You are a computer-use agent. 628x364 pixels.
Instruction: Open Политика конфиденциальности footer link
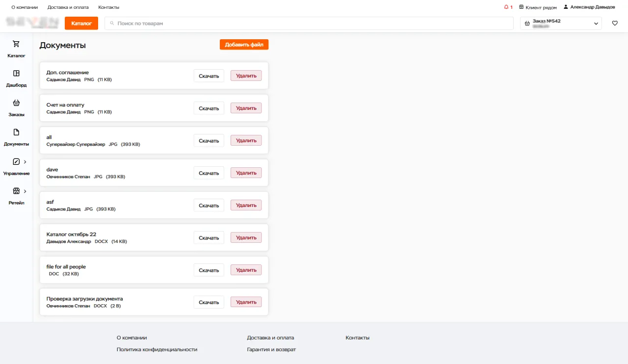point(157,350)
